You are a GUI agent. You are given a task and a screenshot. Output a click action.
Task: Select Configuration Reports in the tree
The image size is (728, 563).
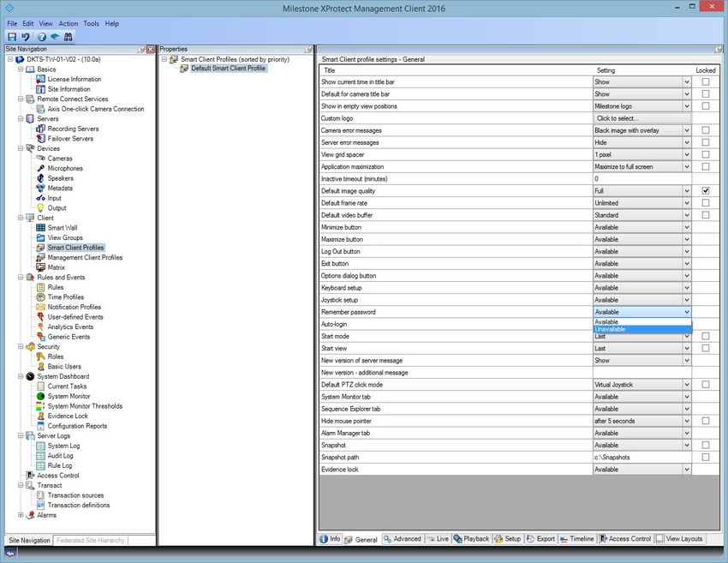pos(77,426)
